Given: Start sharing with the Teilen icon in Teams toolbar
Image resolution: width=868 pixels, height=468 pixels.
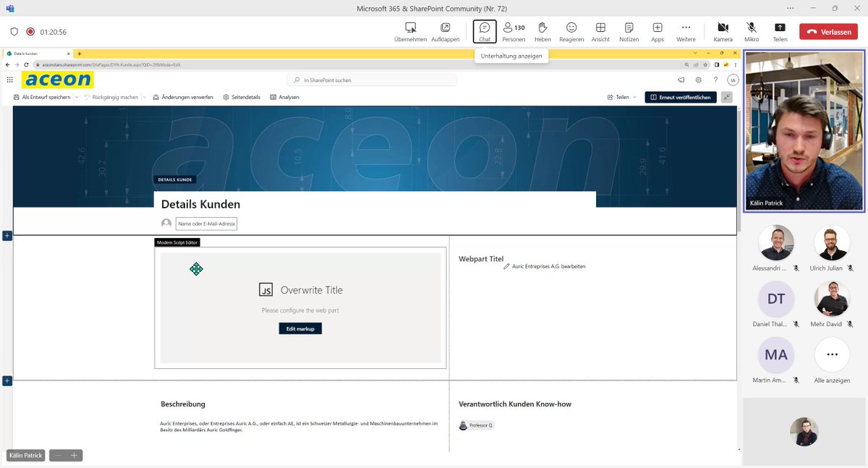Looking at the screenshot, I should pyautogui.click(x=780, y=31).
